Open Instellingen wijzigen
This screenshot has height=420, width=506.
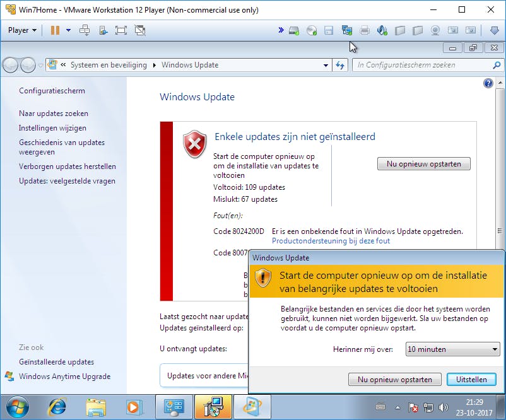pos(52,128)
